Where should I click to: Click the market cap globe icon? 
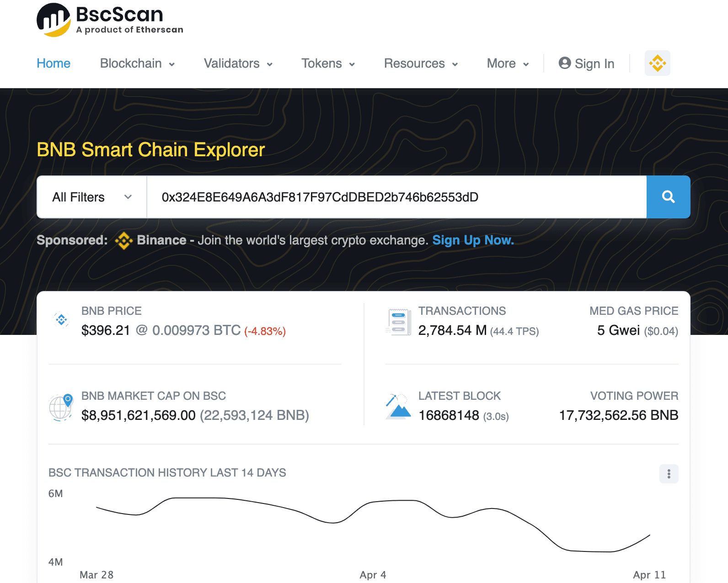(61, 407)
